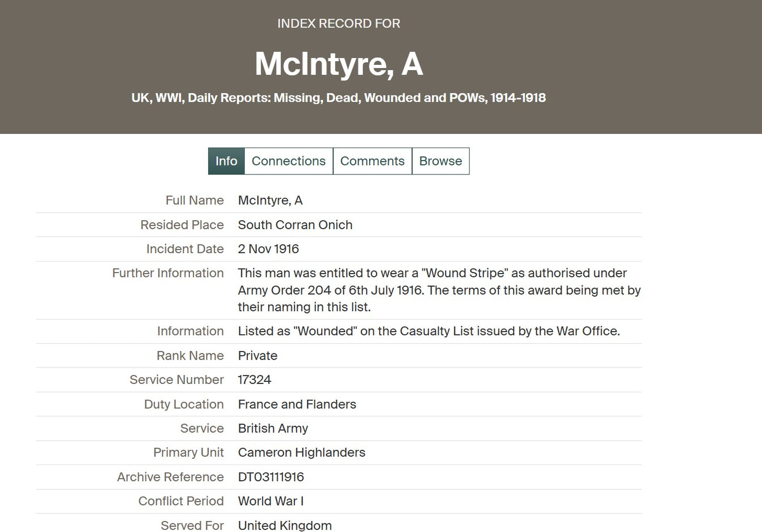Click the Listed as Wounded information text

(429, 331)
